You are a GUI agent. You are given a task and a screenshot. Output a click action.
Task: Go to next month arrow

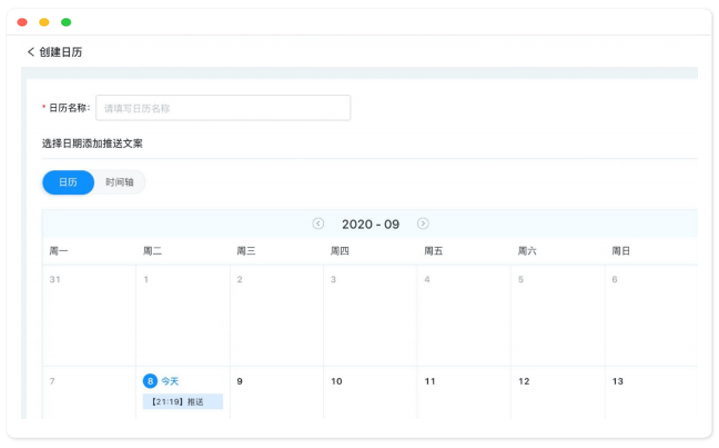tap(423, 224)
